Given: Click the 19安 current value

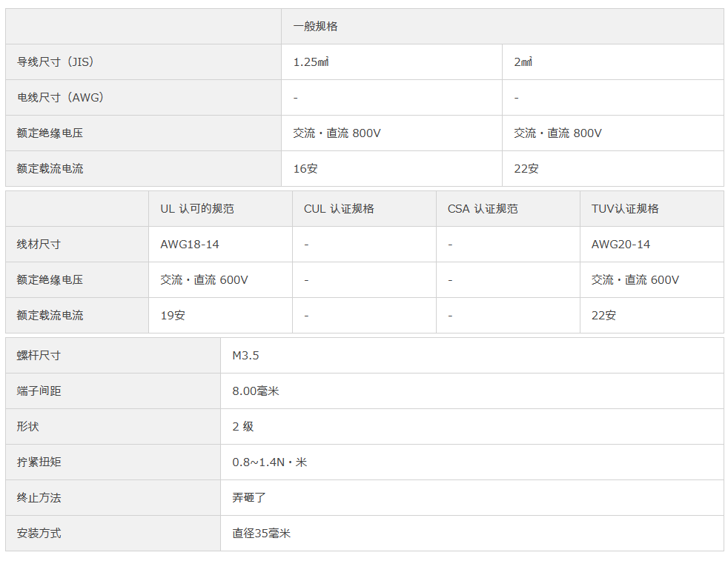Looking at the screenshot, I should 173,316.
